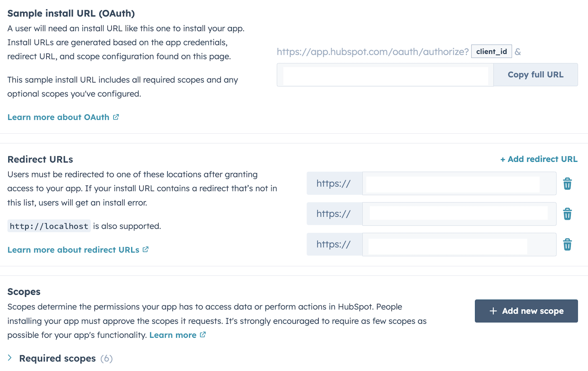This screenshot has height=371, width=588.
Task: Delete the first redirect URL using trash icon
Action: pyautogui.click(x=567, y=184)
